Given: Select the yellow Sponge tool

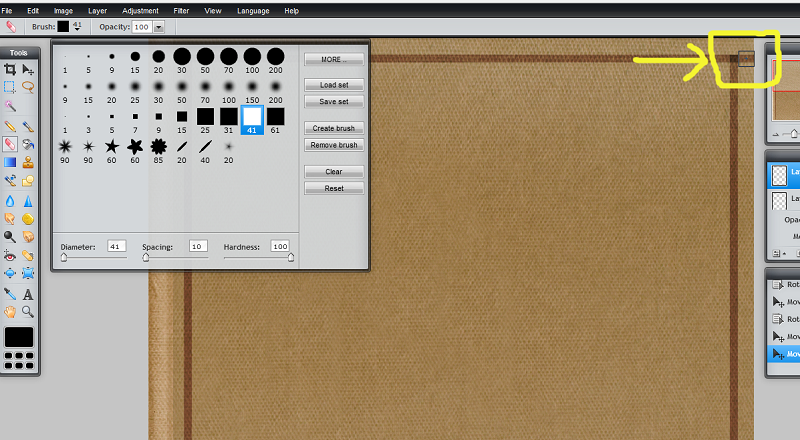Looking at the screenshot, I should tap(28, 218).
